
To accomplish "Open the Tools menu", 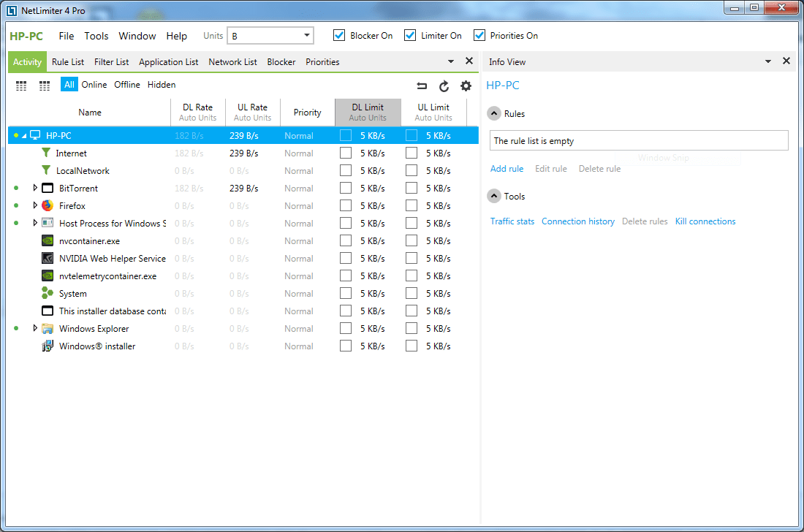I will 96,36.
